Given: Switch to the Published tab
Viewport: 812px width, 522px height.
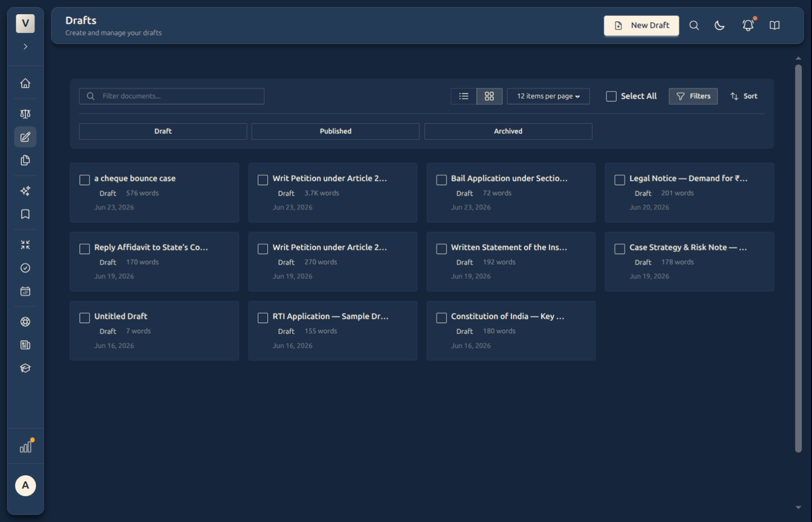Looking at the screenshot, I should (335, 132).
